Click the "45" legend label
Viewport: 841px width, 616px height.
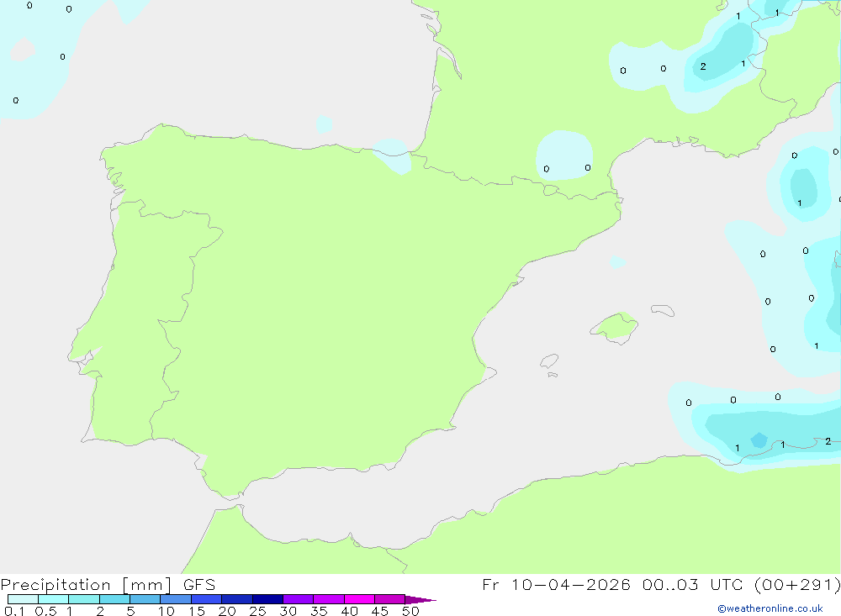click(x=380, y=611)
